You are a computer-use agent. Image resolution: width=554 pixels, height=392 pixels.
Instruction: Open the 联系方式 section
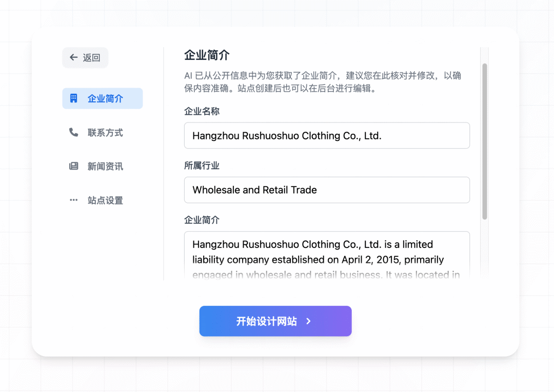pos(105,133)
